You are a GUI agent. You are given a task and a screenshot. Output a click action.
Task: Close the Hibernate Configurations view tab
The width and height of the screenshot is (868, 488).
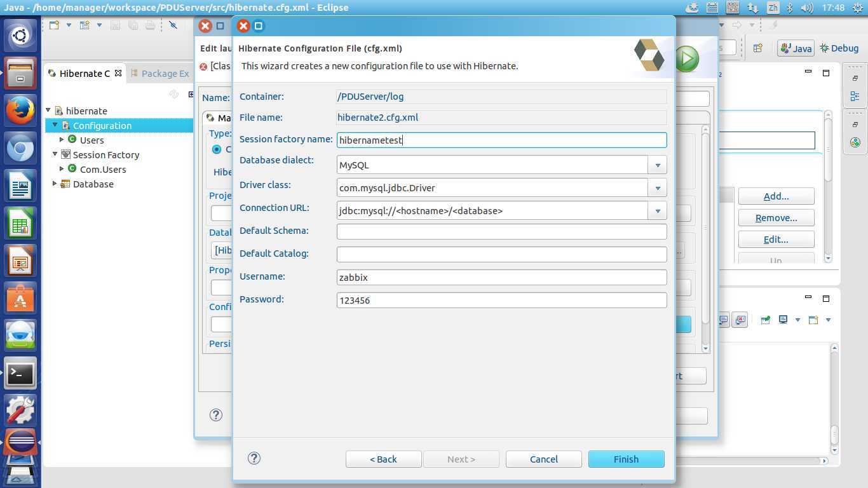click(x=118, y=73)
